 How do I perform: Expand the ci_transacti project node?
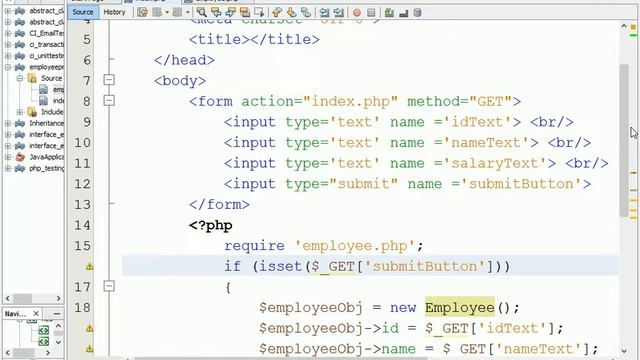coord(8,44)
